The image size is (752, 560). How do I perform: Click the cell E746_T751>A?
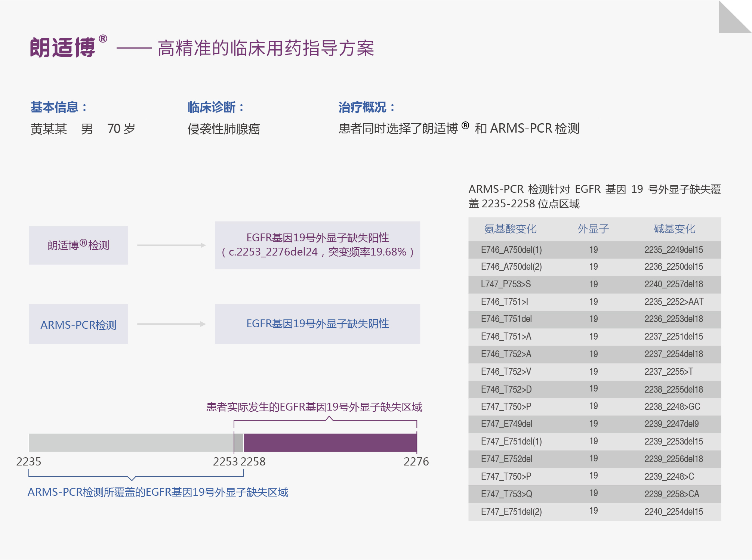[x=506, y=336]
